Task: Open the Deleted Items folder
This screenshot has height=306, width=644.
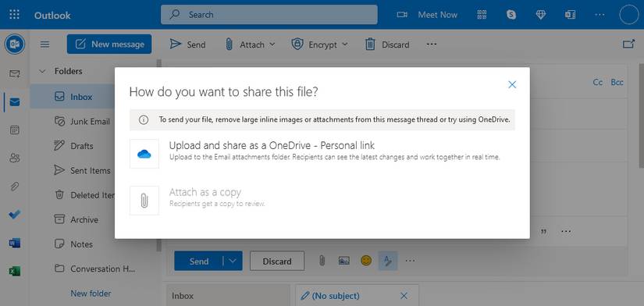Action: (84, 195)
